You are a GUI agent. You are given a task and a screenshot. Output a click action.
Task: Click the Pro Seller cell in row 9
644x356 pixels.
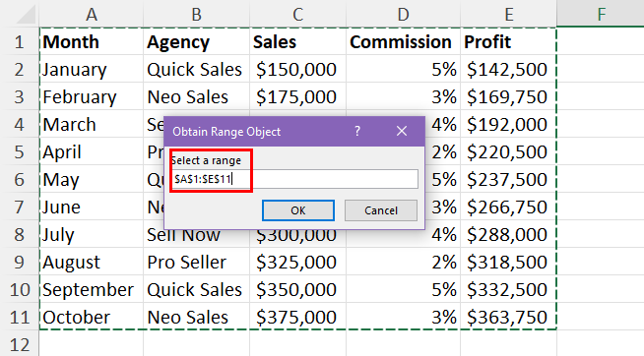pos(196,262)
